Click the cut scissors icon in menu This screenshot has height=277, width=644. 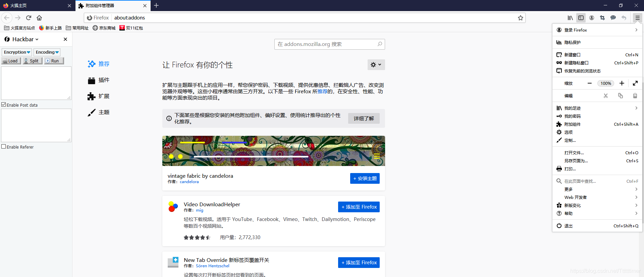coord(606,96)
